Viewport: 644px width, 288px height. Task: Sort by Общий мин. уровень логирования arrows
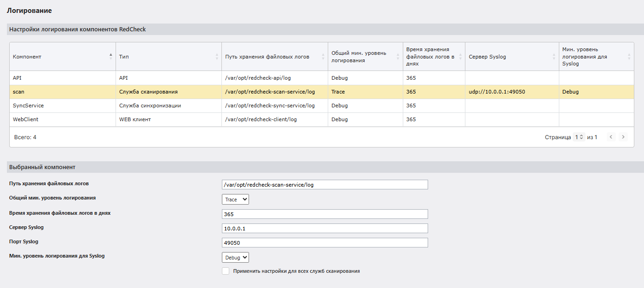[x=398, y=56]
